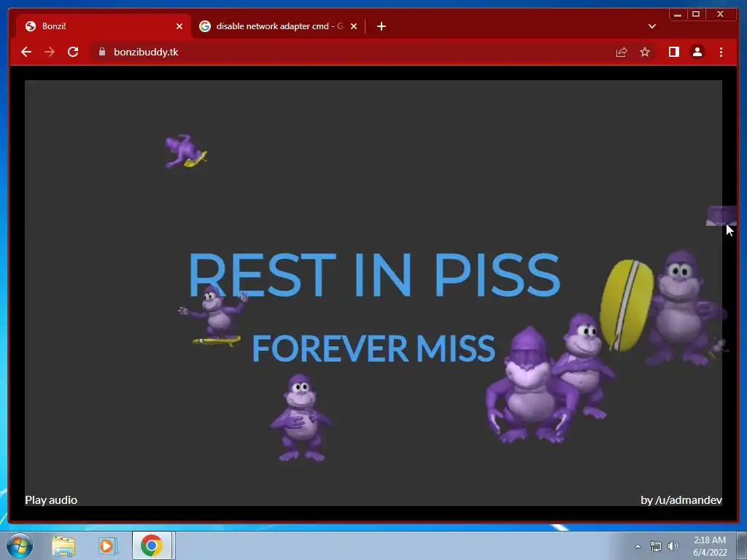Click the Bonzi with hand on chest
The width and height of the screenshot is (747, 560).
coord(300,418)
